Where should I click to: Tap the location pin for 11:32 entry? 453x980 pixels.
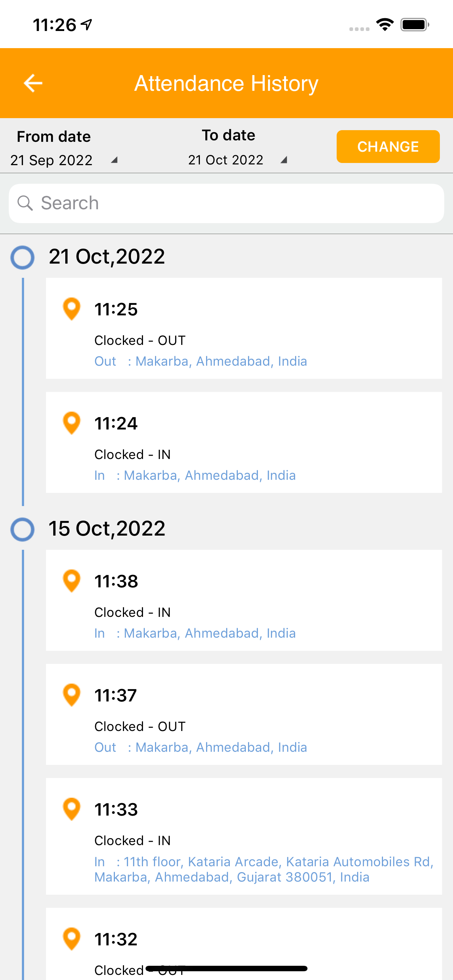(x=71, y=939)
